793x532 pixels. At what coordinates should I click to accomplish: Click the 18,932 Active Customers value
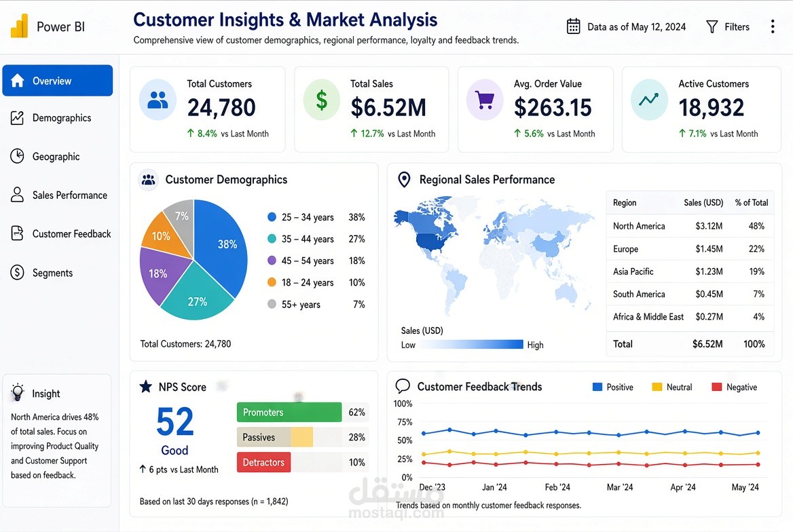click(x=712, y=108)
